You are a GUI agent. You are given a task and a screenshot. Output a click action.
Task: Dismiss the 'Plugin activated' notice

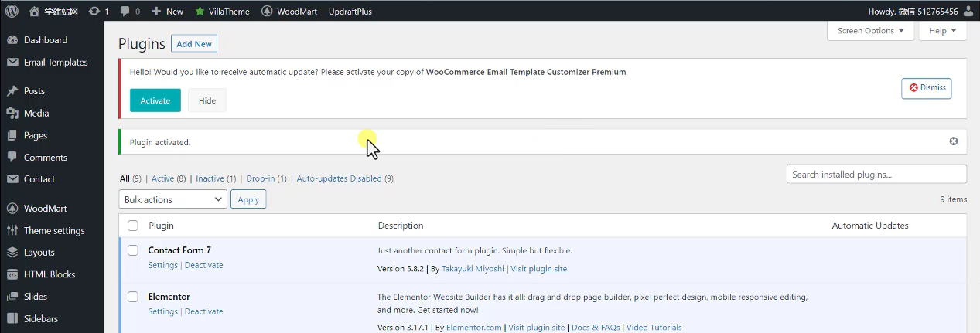(x=953, y=141)
